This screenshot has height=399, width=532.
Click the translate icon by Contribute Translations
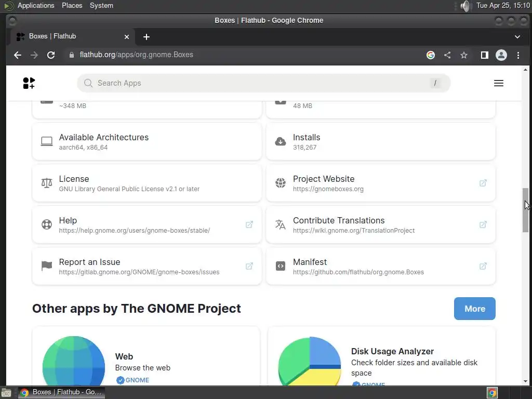pos(281,224)
